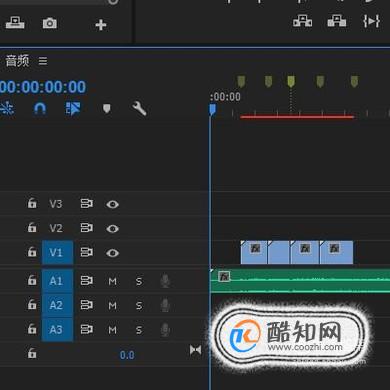
Task: Click the master volume value 0.0
Action: (x=127, y=355)
